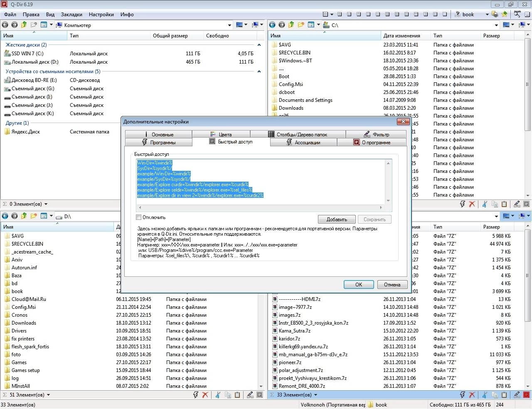Viewport: 532px width, 409px height.
Task: Click lightning bolt icon under bottom-left pane
Action: click(x=195, y=395)
